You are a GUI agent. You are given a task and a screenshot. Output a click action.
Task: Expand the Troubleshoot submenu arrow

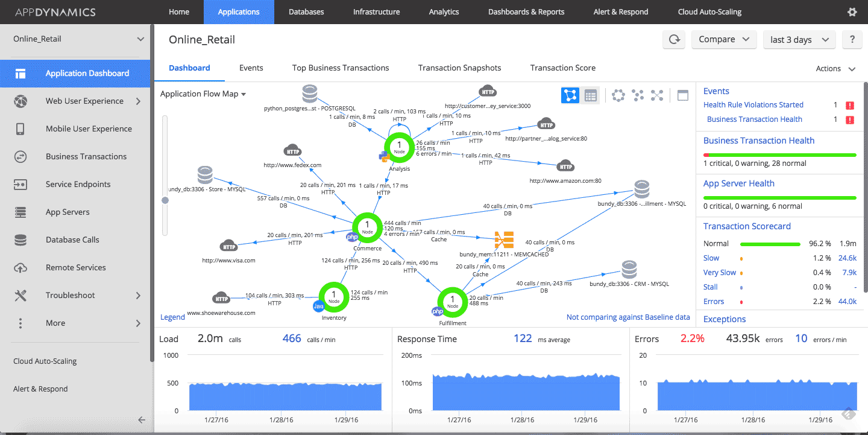(x=138, y=296)
